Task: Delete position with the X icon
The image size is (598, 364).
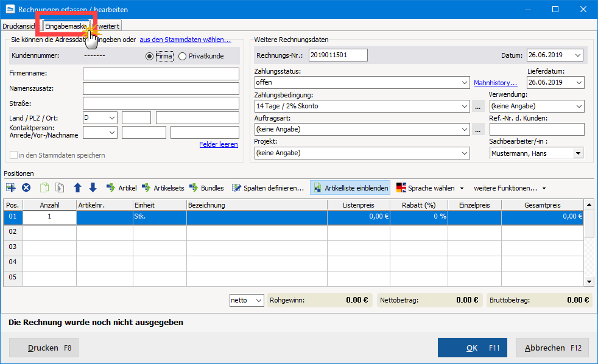Action: coord(26,187)
